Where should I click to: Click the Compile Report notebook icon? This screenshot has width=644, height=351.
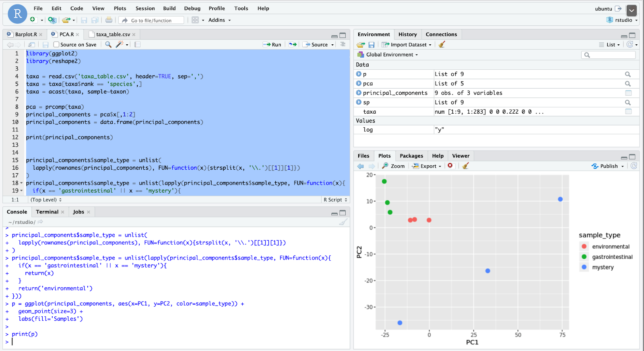tap(137, 45)
